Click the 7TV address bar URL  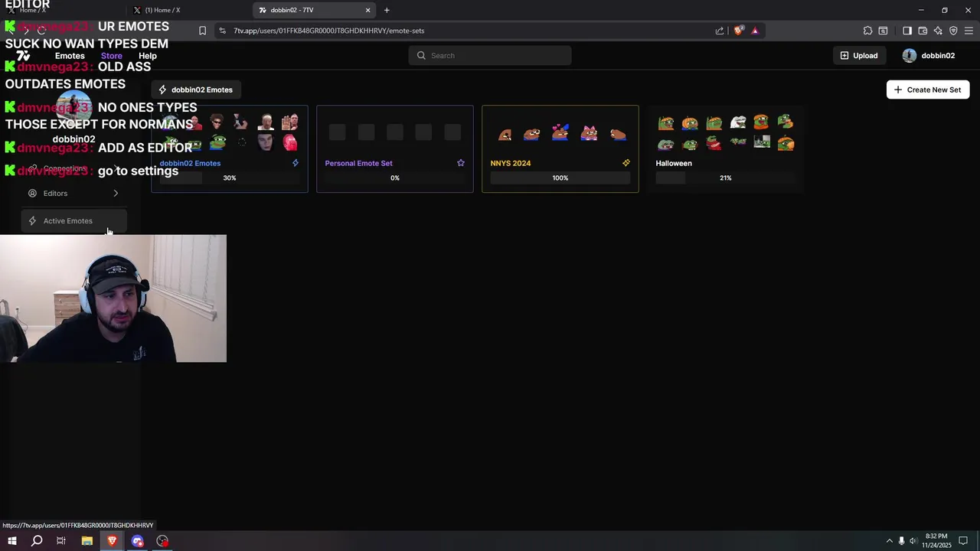click(328, 31)
